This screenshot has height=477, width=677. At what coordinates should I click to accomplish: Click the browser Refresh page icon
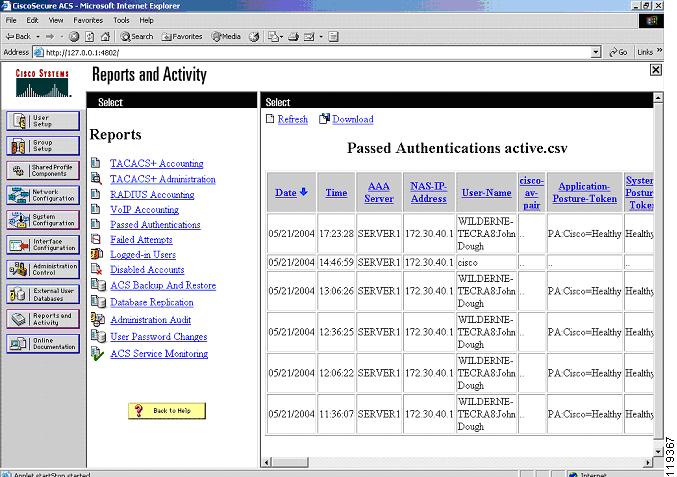coord(89,37)
